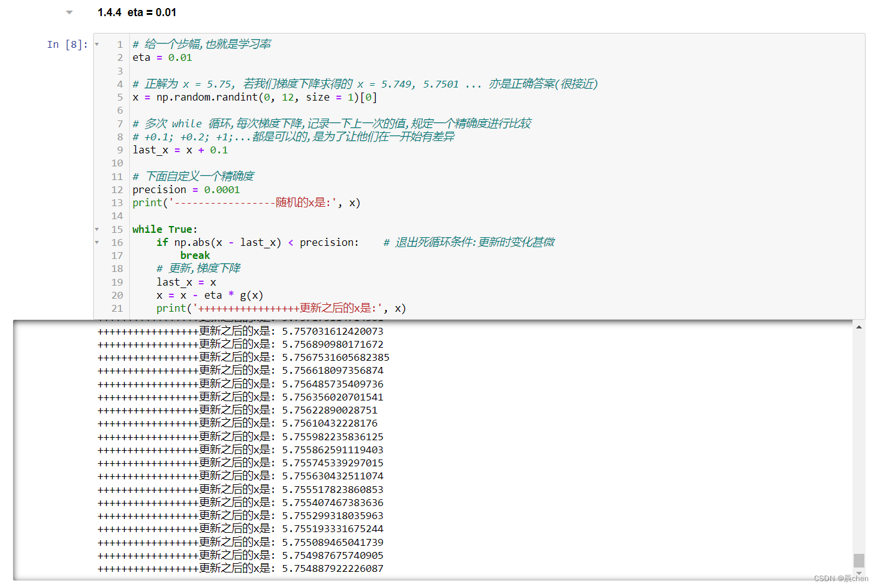
Task: Fold the while True block arrow
Action: click(97, 230)
